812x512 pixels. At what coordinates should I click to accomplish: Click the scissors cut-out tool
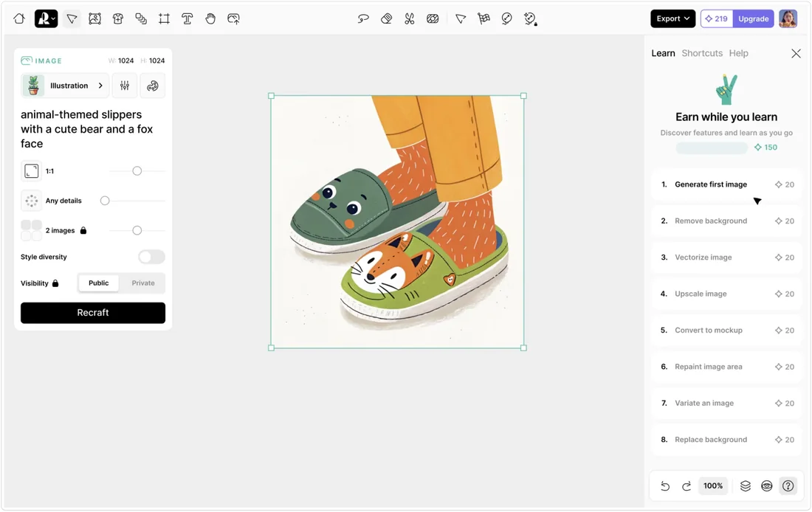[410, 18]
